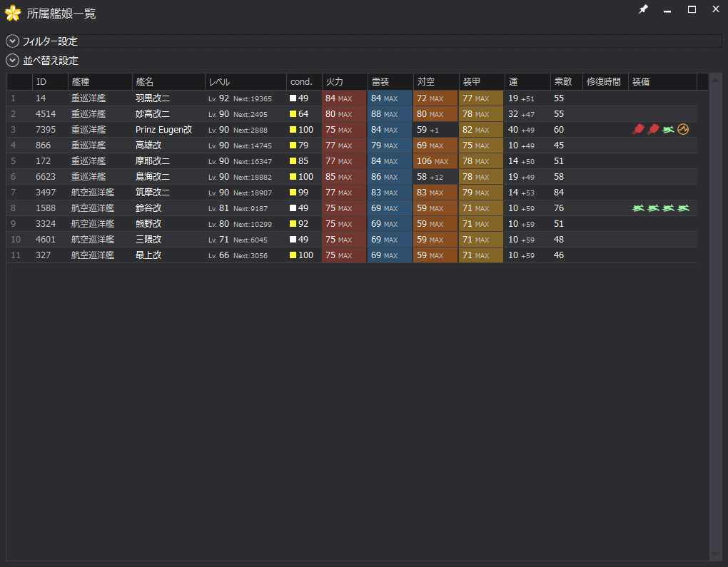
Task: Click the 装甲 column header
Action: [482, 82]
